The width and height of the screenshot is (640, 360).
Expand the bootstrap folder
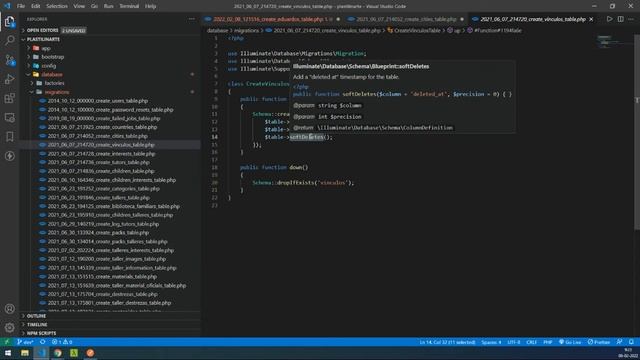53,57
